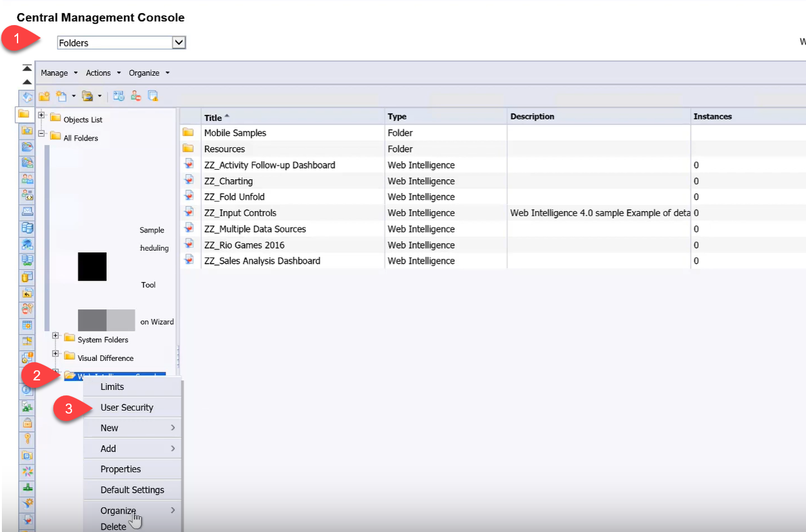Open the view selector showing Folders
The width and height of the screenshot is (806, 532).
point(121,42)
